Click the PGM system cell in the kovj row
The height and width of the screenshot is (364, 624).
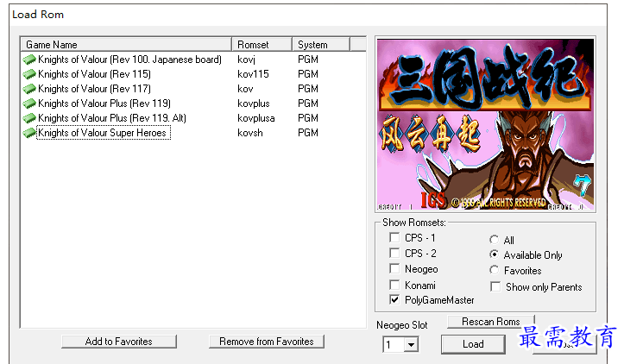coord(308,60)
